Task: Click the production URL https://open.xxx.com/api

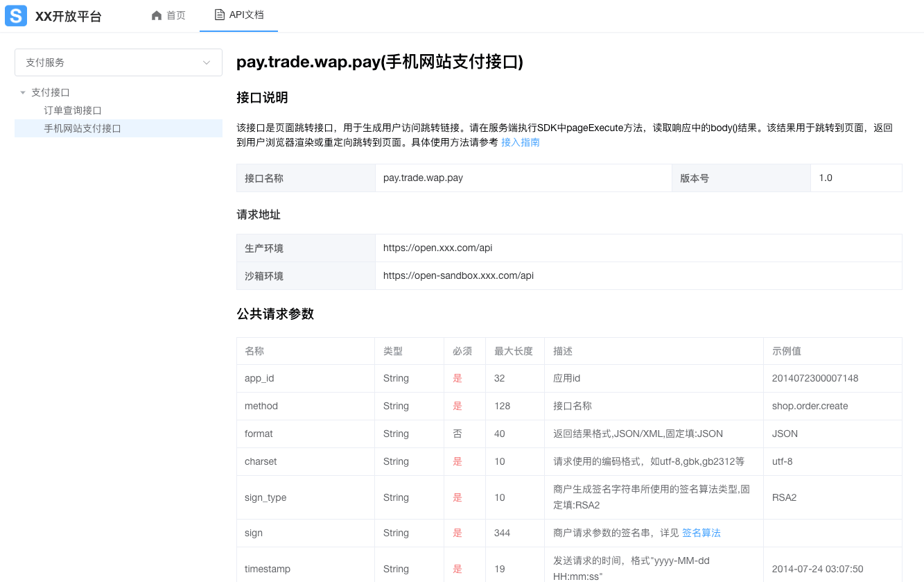Action: [437, 248]
